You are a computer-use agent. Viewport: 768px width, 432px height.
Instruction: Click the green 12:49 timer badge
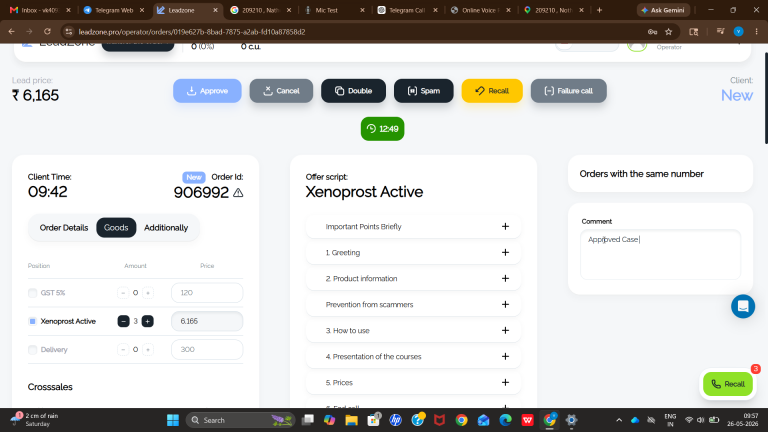coord(383,129)
